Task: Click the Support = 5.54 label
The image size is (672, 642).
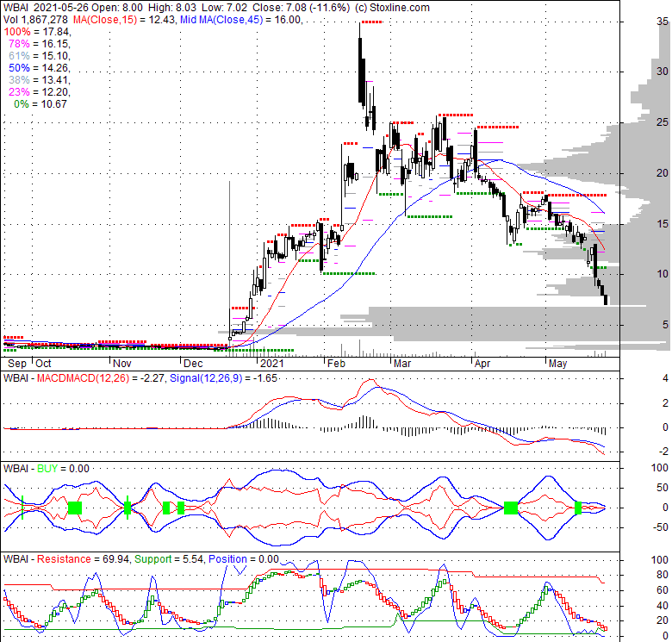Action: (x=168, y=559)
